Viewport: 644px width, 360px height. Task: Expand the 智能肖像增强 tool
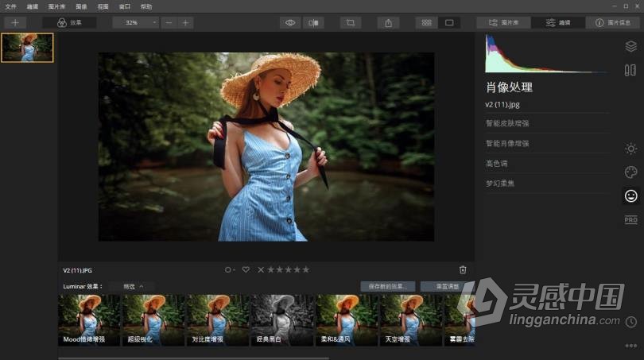[x=547, y=143]
